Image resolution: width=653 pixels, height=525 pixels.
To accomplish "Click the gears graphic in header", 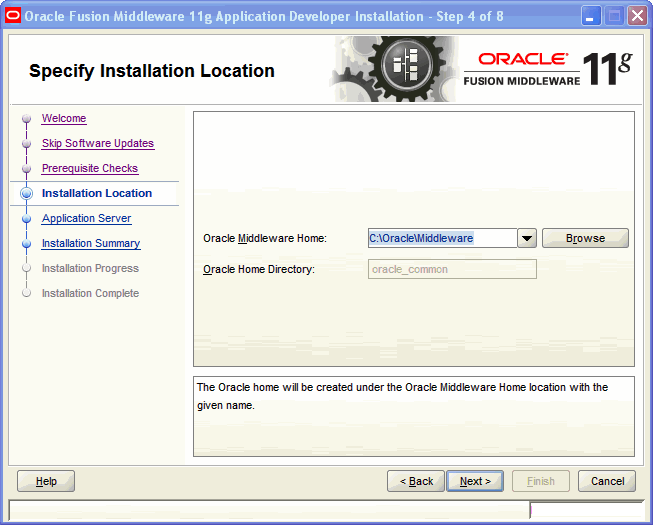I will click(394, 69).
